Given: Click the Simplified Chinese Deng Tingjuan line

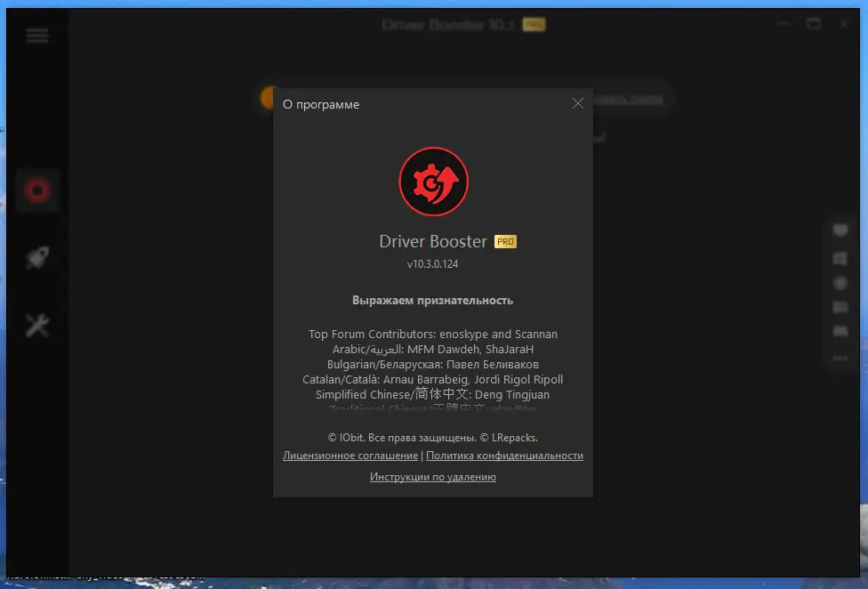Looking at the screenshot, I should (x=433, y=394).
